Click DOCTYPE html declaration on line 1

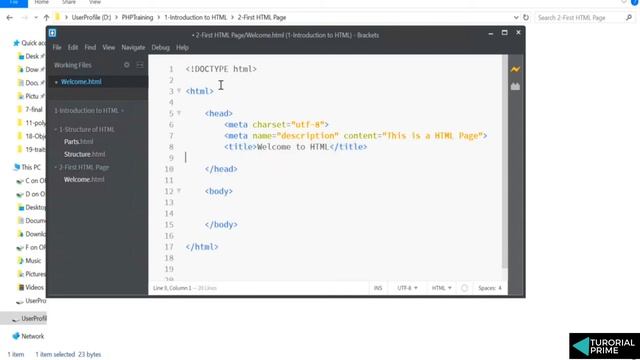pos(221,69)
